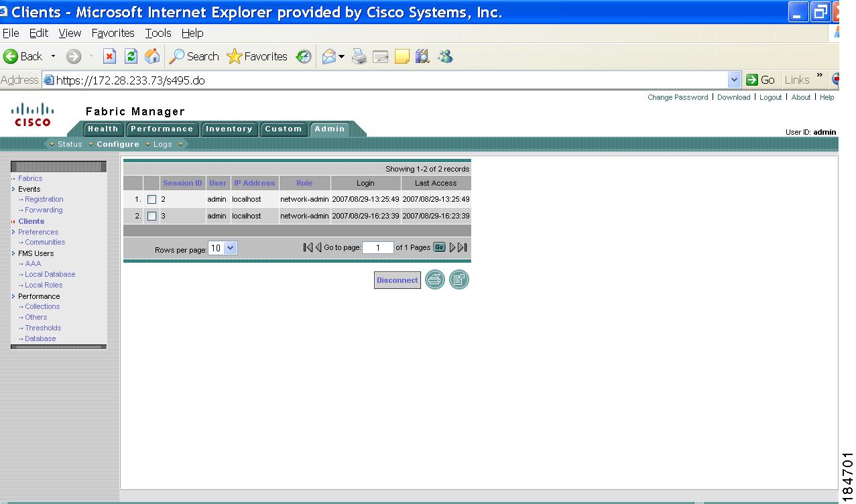The width and height of the screenshot is (856, 504).
Task: Open the Local Database sidebar link
Action: tap(50, 274)
